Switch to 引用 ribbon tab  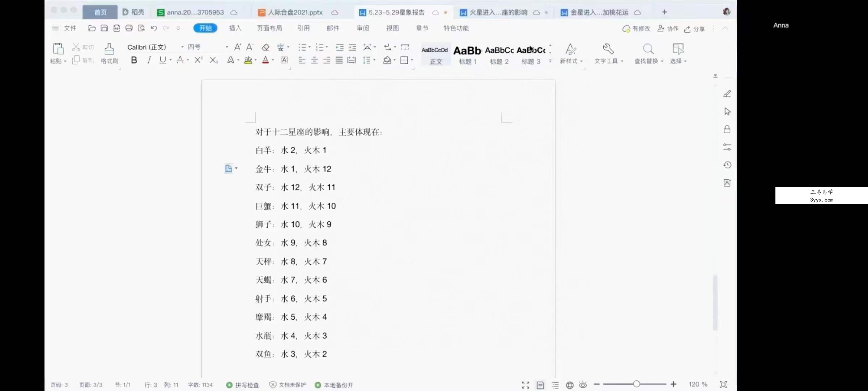click(x=303, y=28)
